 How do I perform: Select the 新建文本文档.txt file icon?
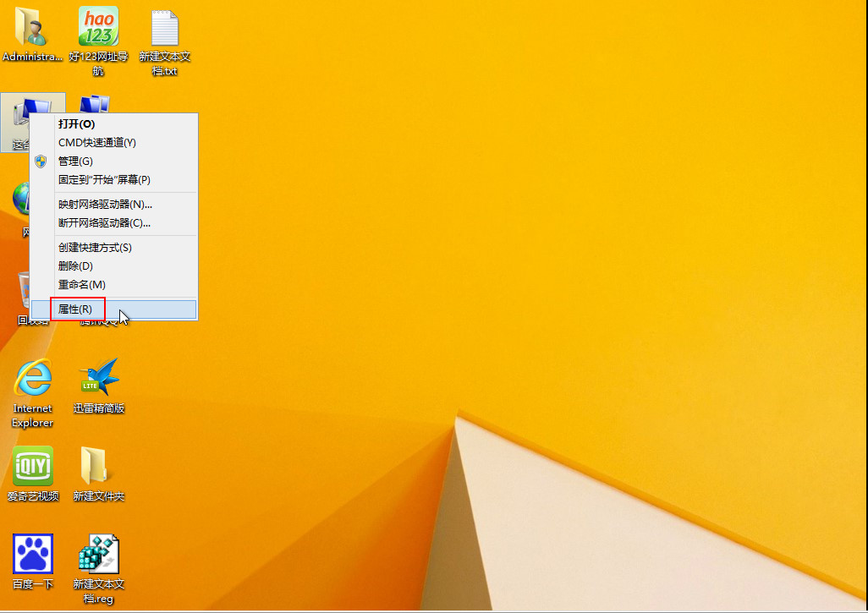[x=165, y=29]
